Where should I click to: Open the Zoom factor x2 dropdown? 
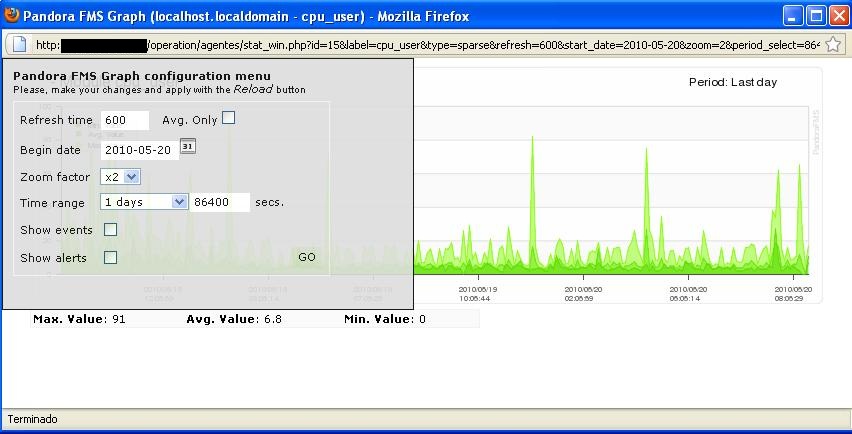point(121,177)
